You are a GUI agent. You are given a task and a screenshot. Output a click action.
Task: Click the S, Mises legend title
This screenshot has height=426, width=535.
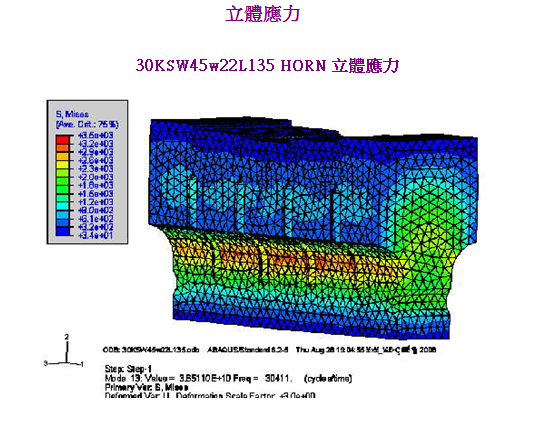coord(72,114)
